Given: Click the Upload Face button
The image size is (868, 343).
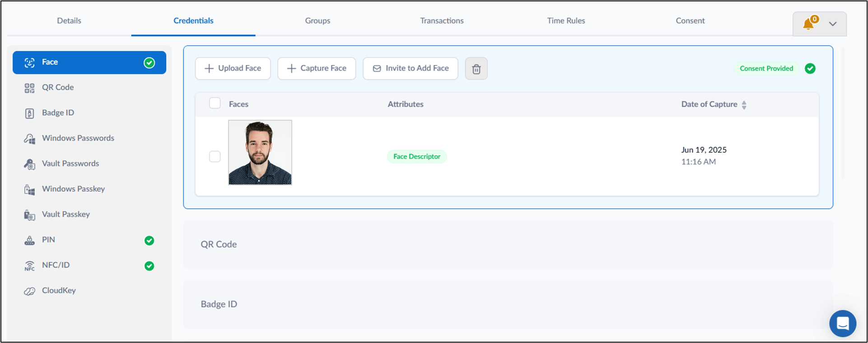Looking at the screenshot, I should tap(233, 68).
